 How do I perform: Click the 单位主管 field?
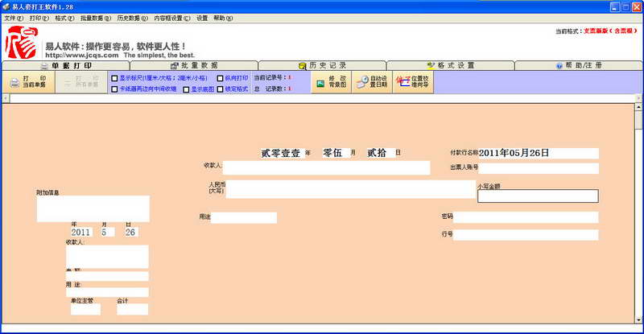pos(85,309)
